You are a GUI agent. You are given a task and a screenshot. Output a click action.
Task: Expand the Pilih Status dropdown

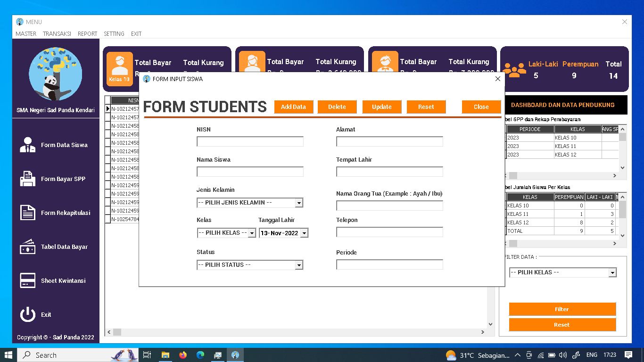click(299, 265)
